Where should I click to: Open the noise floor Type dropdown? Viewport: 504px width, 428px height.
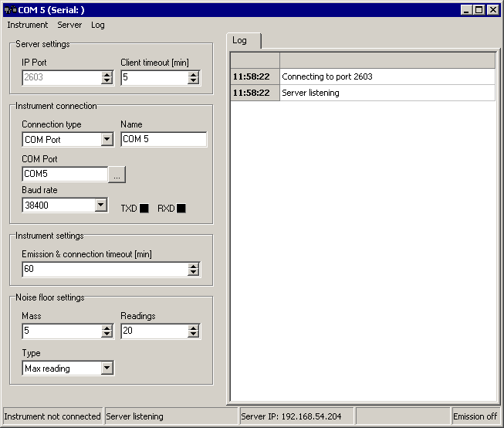click(x=107, y=369)
